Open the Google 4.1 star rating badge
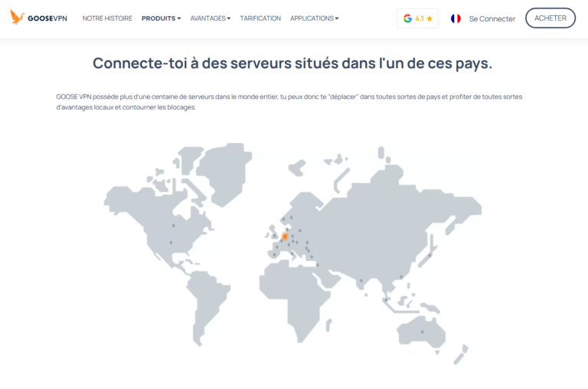The image size is (588, 389). pyautogui.click(x=418, y=18)
